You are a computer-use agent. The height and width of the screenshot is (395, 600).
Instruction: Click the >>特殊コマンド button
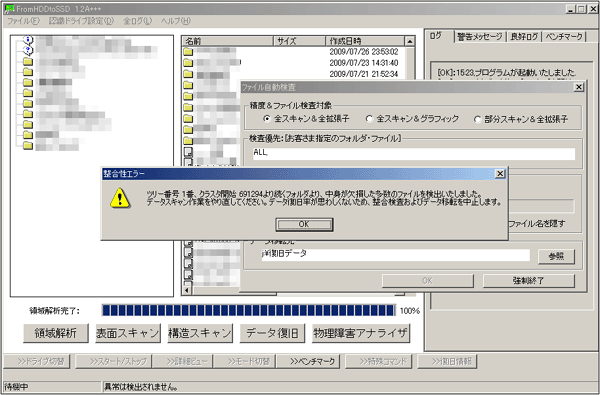click(x=378, y=361)
